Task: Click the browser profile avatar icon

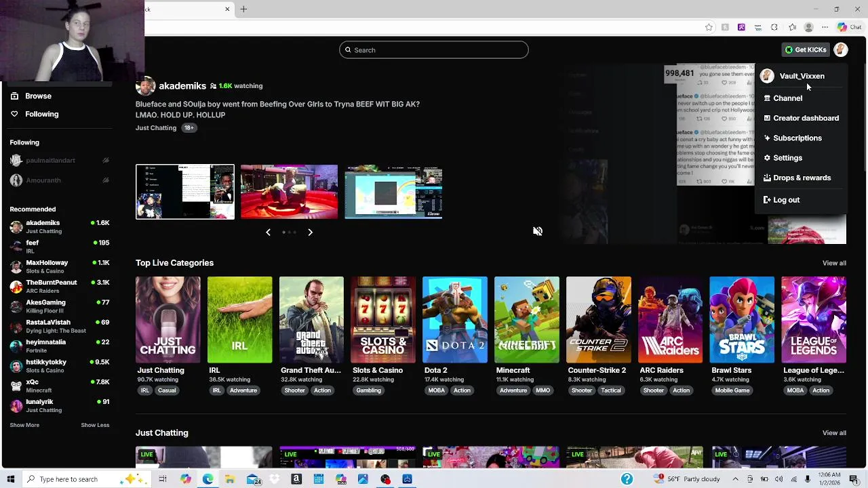Action: pos(808,27)
